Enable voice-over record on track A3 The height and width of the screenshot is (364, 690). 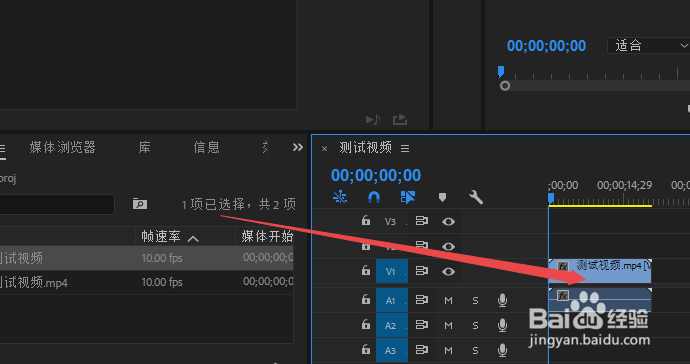pos(502,350)
